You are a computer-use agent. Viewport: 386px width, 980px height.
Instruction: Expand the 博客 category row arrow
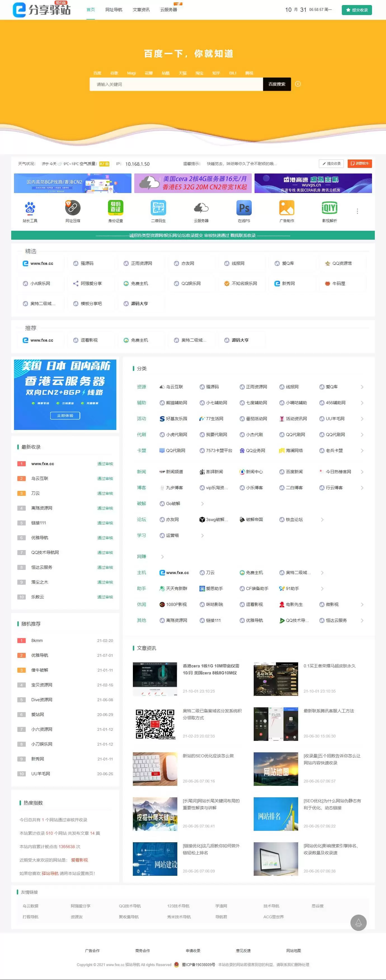click(362, 488)
